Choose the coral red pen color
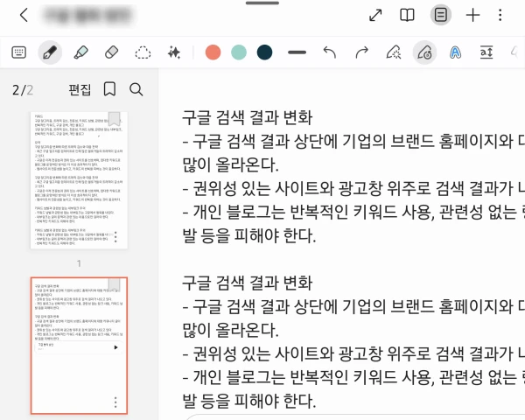The image size is (525, 420). [x=213, y=52]
